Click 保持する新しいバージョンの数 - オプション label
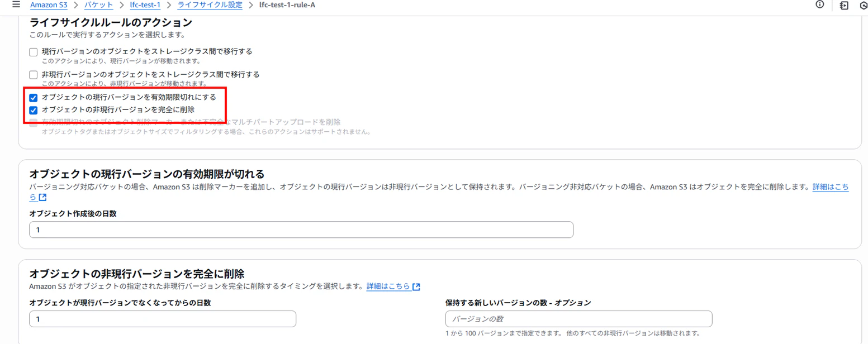 (x=518, y=302)
